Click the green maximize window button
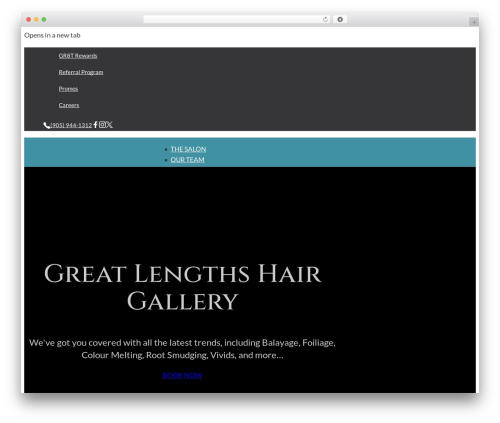Screen dimensions: 500x423 tap(44, 19)
